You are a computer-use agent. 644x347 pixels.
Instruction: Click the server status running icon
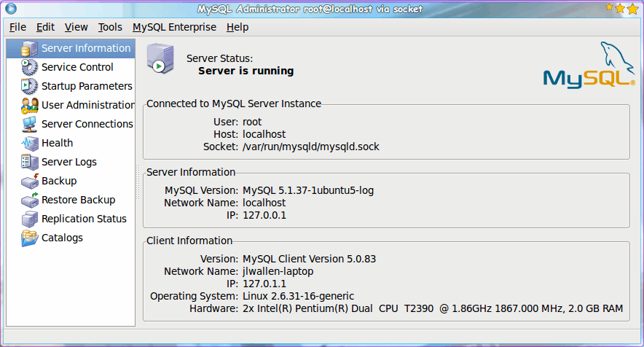pos(160,58)
